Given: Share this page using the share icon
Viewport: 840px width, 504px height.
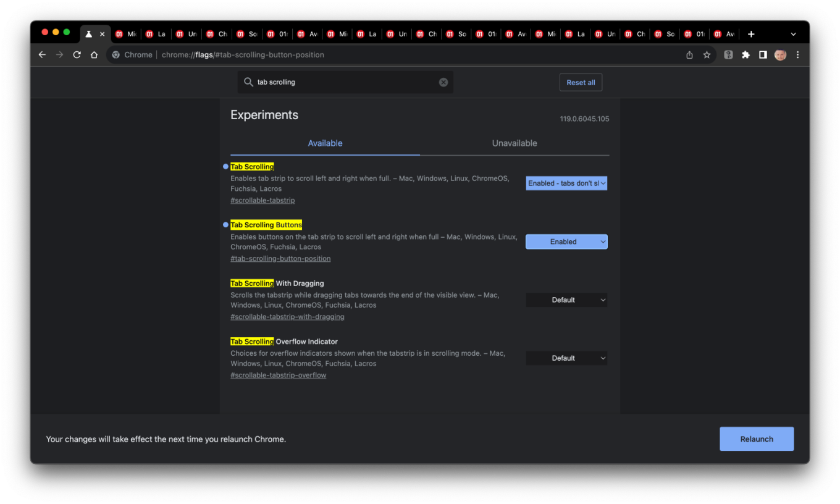Looking at the screenshot, I should 689,54.
